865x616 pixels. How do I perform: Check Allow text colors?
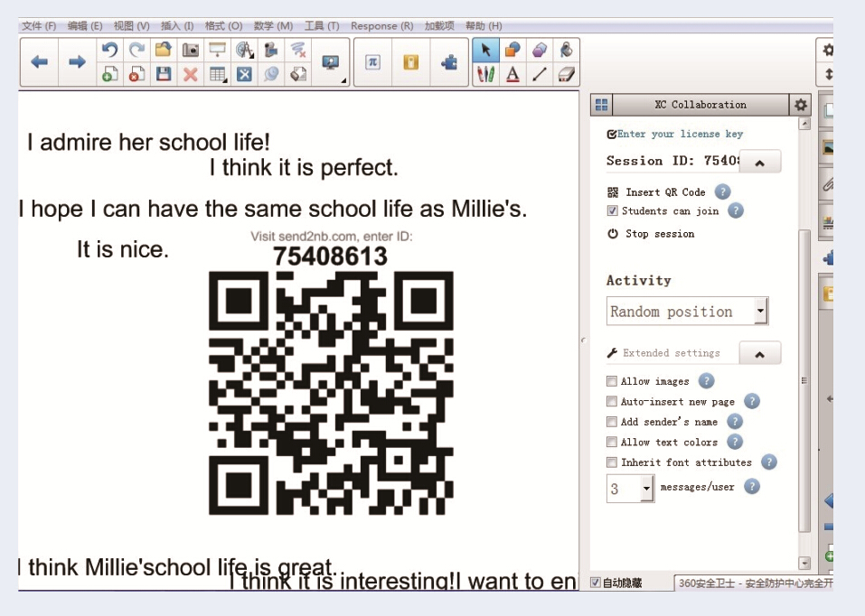(611, 442)
